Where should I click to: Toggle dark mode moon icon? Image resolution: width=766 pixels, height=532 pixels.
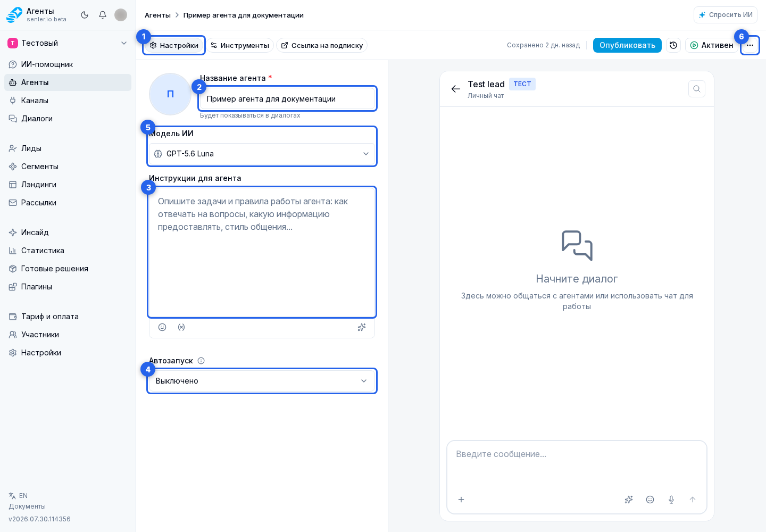[85, 15]
